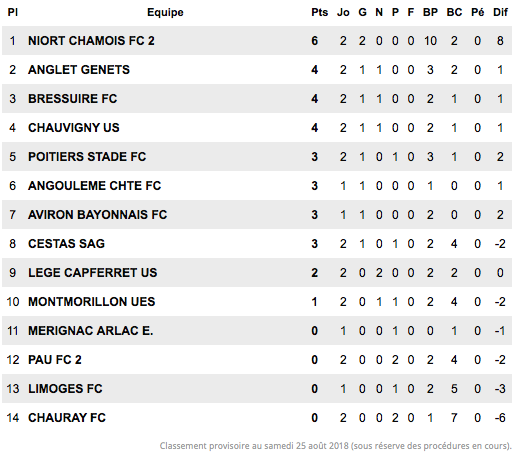Screen dimensions: 515x461
Task: Click the Jo column header
Action: point(343,12)
